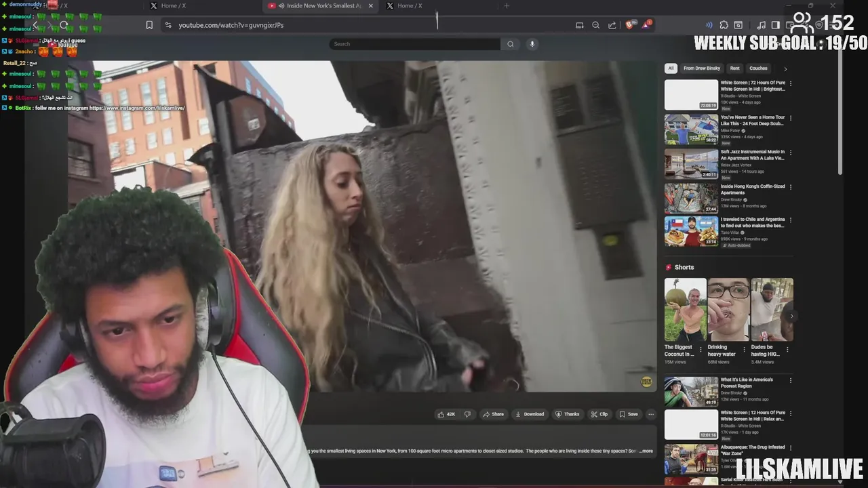868x488 pixels.
Task: Open Albuquerque Drug-Infested War Zone video title
Action: point(753,450)
